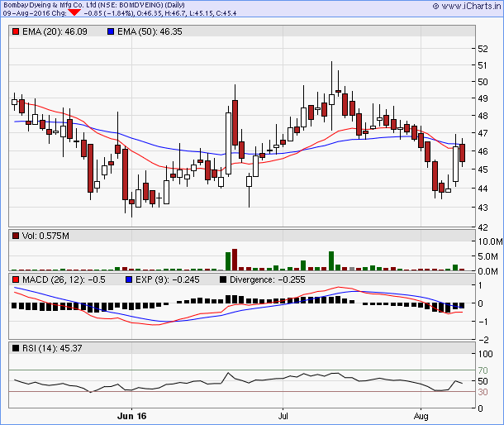Click the last candlestick on the price chart
Image resolution: width=504 pixels, height=425 pixels.
462,152
